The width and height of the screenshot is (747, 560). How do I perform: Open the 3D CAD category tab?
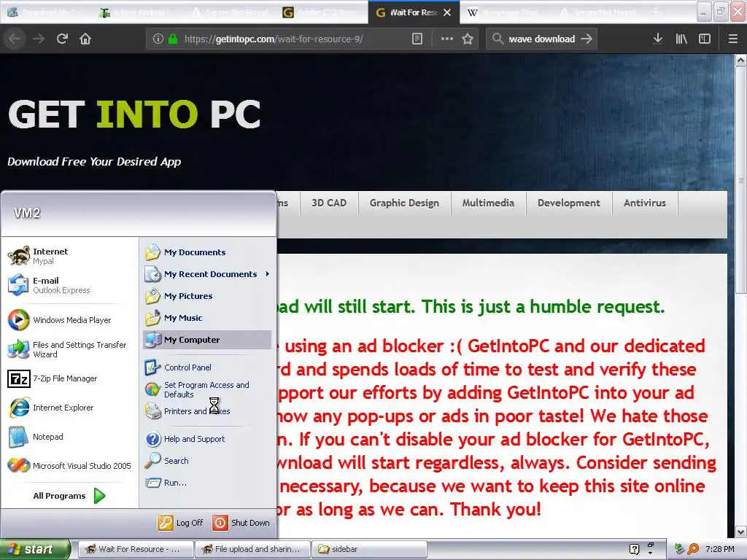(329, 203)
